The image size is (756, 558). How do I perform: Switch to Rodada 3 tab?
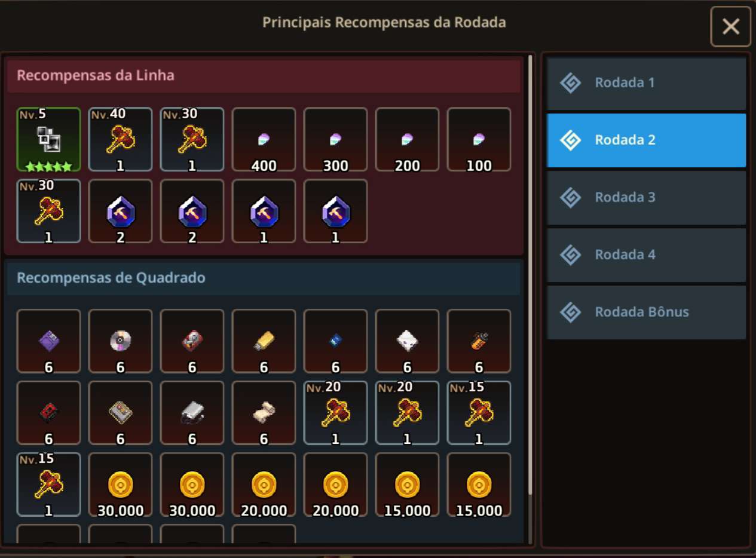646,198
